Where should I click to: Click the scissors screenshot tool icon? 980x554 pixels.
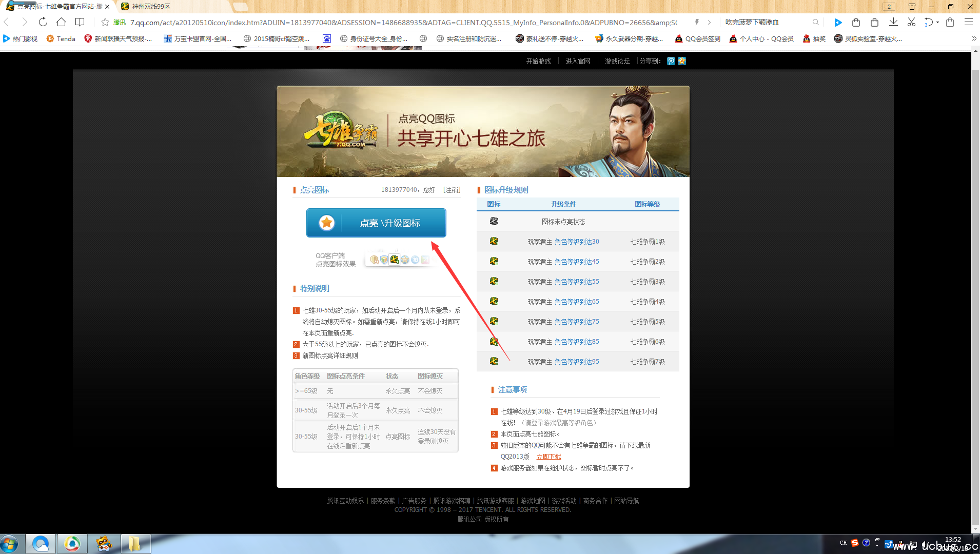click(911, 22)
